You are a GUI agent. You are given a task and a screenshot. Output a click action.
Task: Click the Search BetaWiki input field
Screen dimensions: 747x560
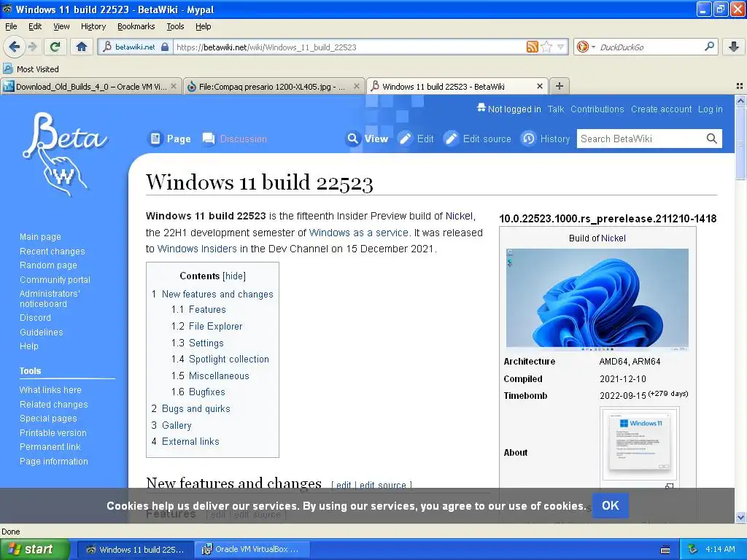coord(639,139)
